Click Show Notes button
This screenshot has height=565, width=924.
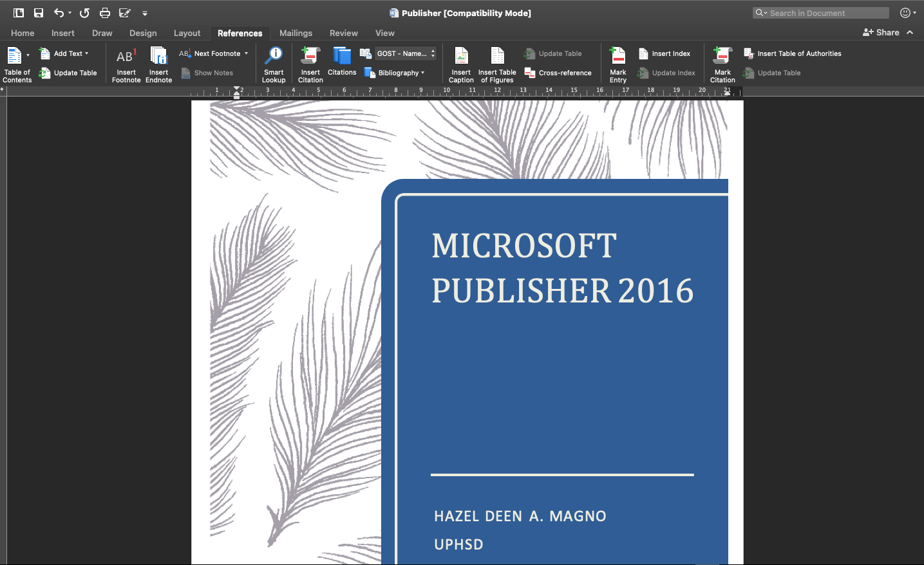click(207, 73)
